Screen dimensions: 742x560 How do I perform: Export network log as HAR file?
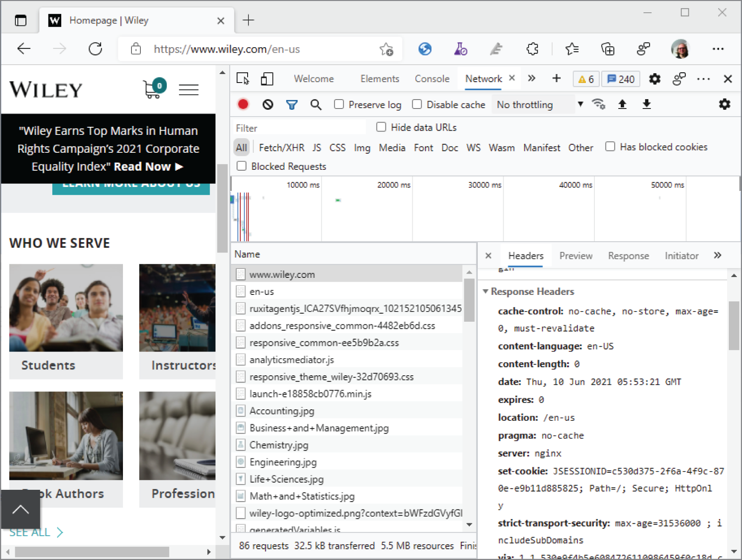(x=647, y=104)
